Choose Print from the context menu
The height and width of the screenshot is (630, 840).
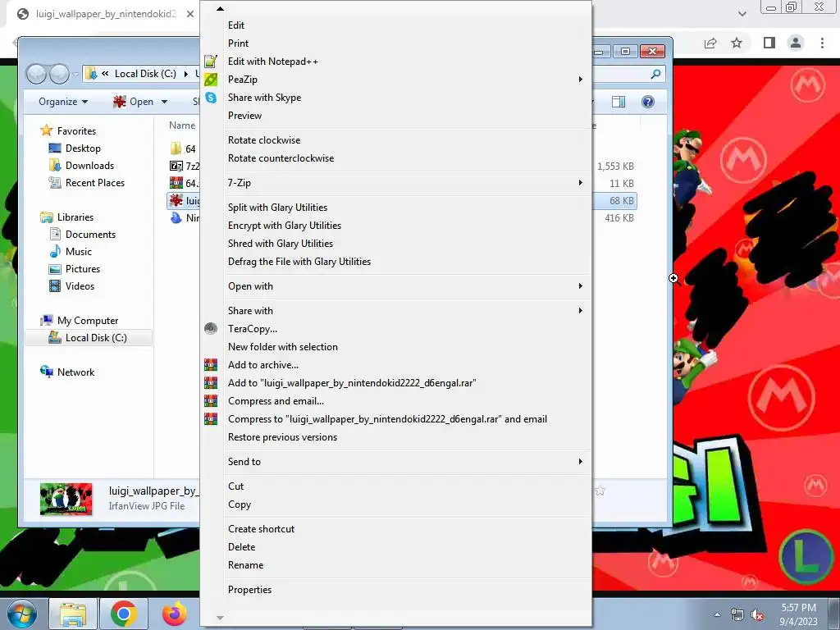(x=239, y=43)
